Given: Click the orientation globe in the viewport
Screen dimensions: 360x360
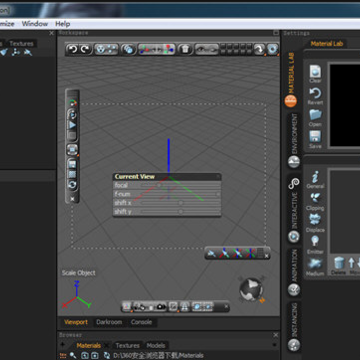Looking at the screenshot, I should 251,289.
